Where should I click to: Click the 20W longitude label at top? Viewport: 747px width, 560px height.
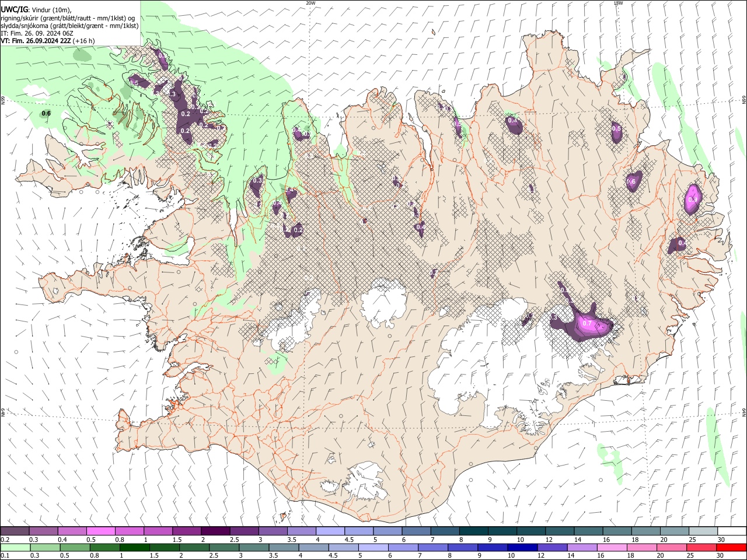click(x=310, y=3)
